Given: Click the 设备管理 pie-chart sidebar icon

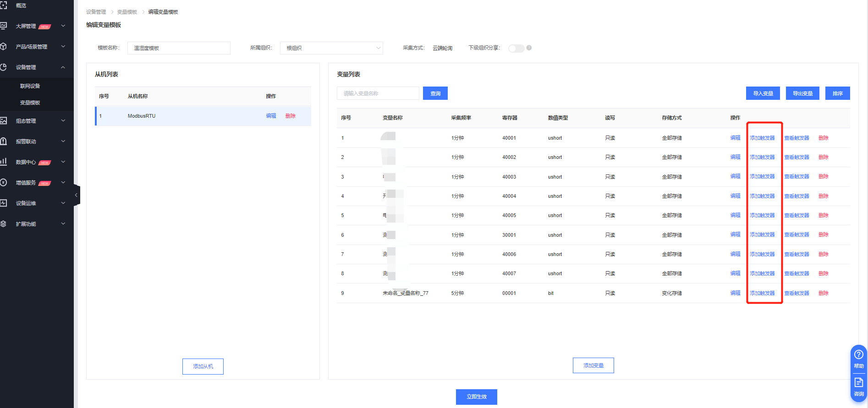Looking at the screenshot, I should pyautogui.click(x=3, y=67).
